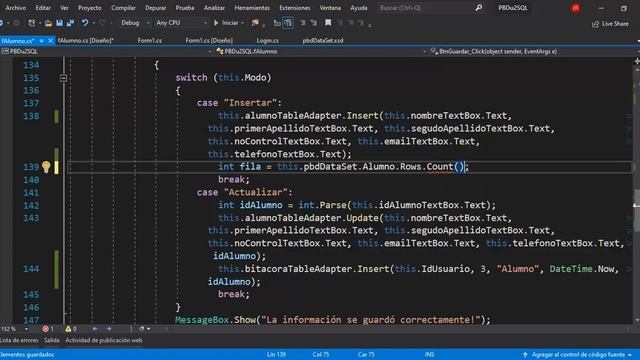Click the search magnifier icon
The height and width of the screenshot is (360, 640).
pos(478,8)
